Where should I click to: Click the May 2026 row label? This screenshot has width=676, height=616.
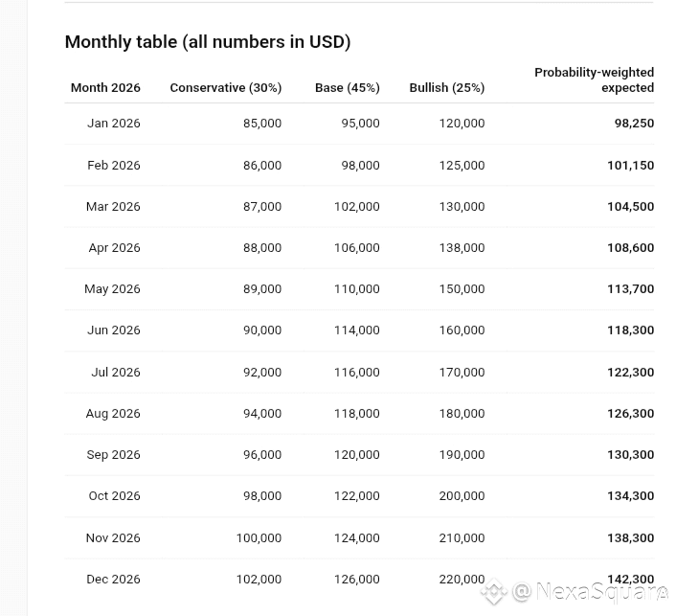(112, 288)
